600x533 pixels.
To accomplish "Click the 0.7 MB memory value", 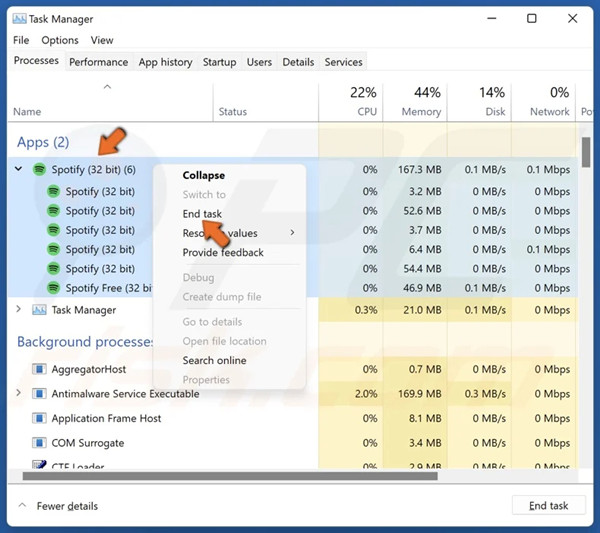I will [x=425, y=369].
